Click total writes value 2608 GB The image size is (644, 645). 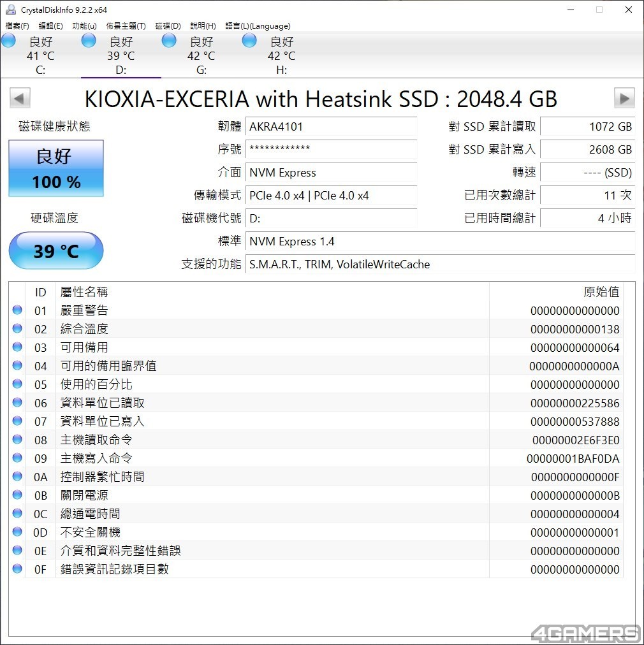(588, 149)
